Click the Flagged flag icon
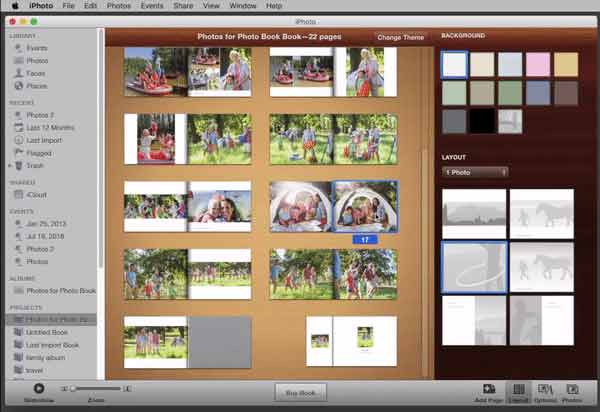 [18, 153]
